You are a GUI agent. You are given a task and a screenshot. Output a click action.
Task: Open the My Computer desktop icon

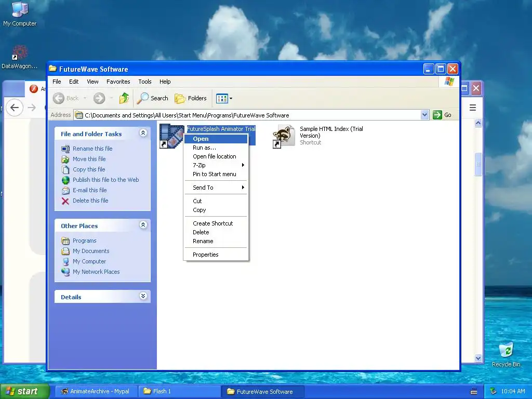pos(20,14)
